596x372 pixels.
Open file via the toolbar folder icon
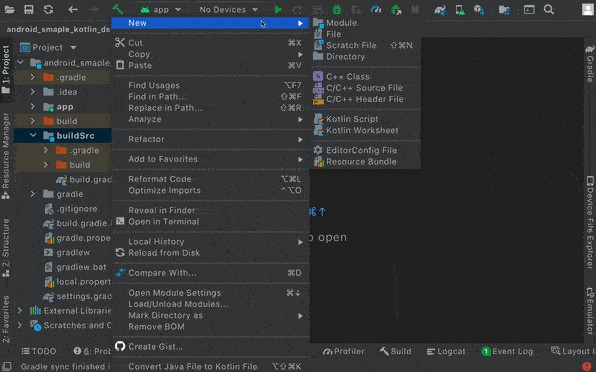pos(10,9)
